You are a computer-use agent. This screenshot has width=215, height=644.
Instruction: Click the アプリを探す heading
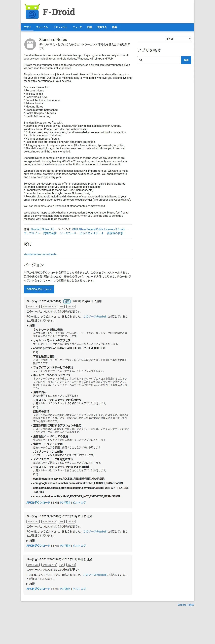[149, 50]
